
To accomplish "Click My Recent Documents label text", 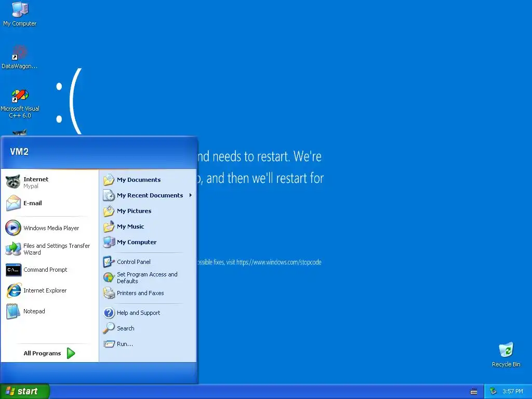I will point(150,195).
